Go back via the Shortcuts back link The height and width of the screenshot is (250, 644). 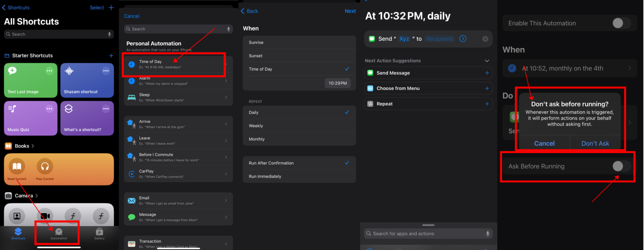16,7
